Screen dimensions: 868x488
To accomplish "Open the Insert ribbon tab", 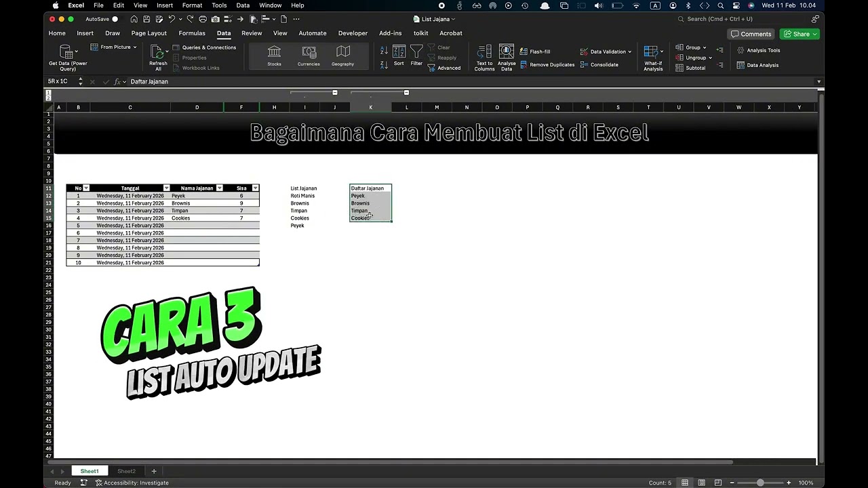I will (x=85, y=33).
